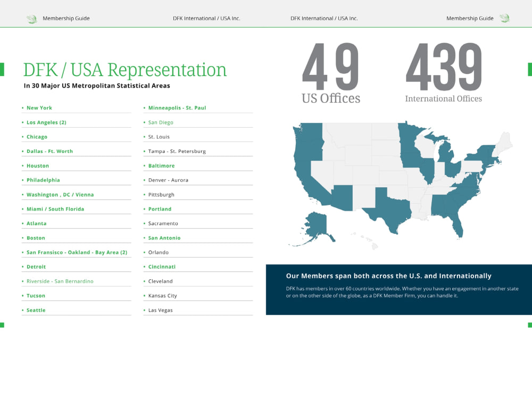This screenshot has height=399, width=532.
Task: Click 'Tampa - St. Petersburg' entry
Action: click(x=177, y=151)
